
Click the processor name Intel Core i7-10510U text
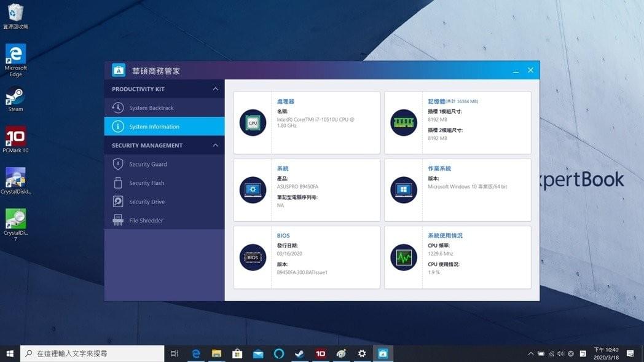click(x=315, y=122)
